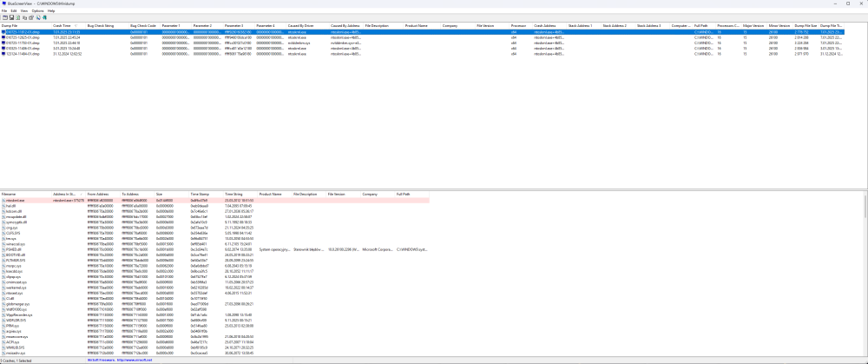Open the Options menu
This screenshot has height=364, width=868.
[37, 10]
